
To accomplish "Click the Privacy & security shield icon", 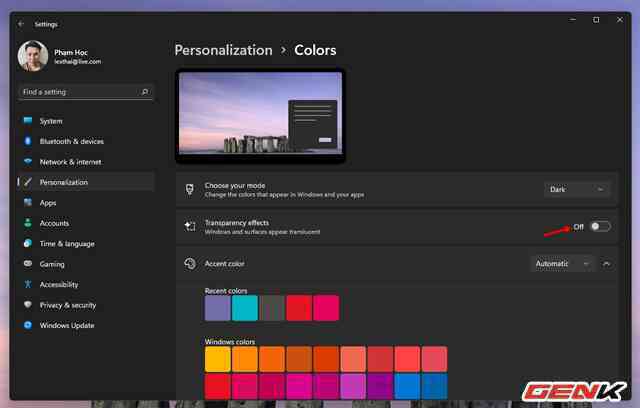I will 28,304.
